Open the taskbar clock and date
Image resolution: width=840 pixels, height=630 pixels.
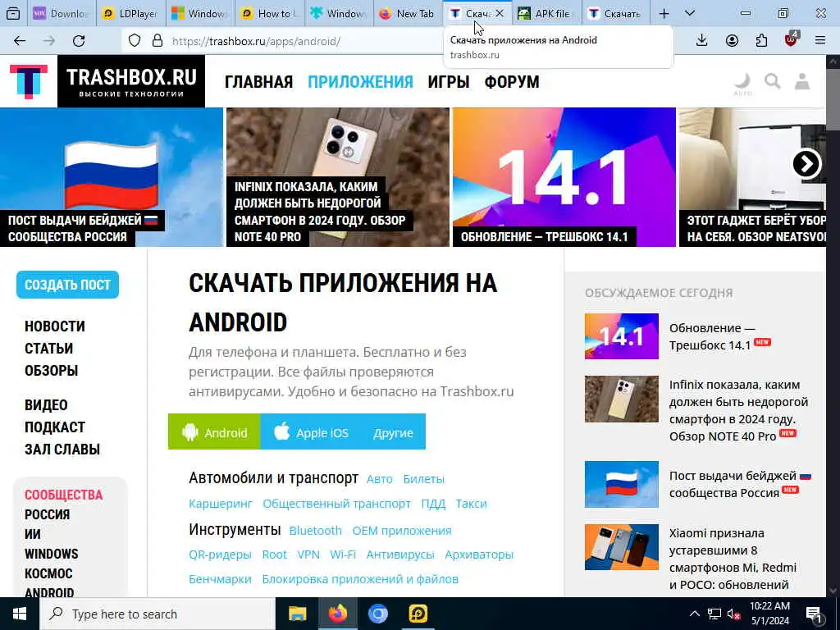[x=769, y=614]
